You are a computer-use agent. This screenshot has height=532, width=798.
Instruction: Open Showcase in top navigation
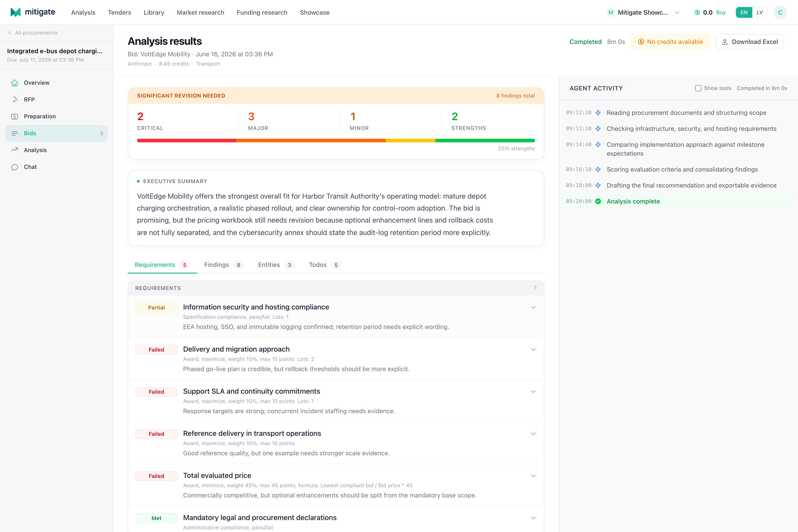pyautogui.click(x=315, y=13)
